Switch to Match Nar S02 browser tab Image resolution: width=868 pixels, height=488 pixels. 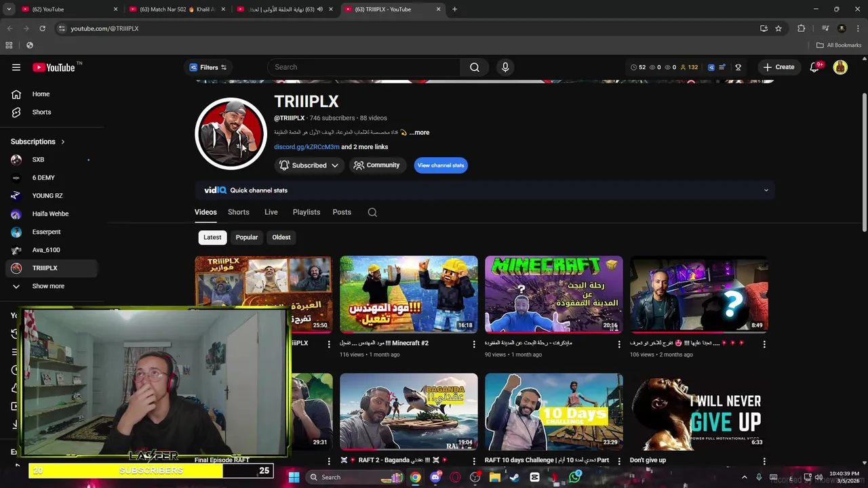[176, 9]
